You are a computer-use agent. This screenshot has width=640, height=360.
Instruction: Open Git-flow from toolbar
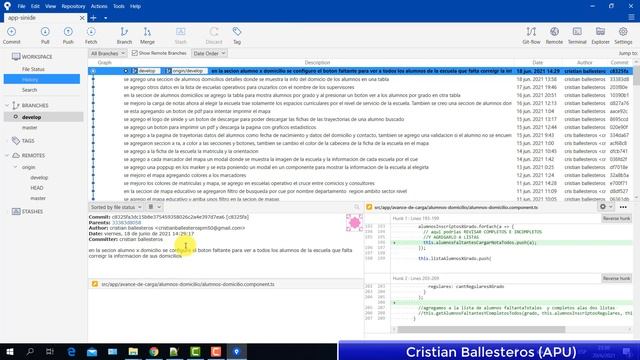tap(531, 36)
